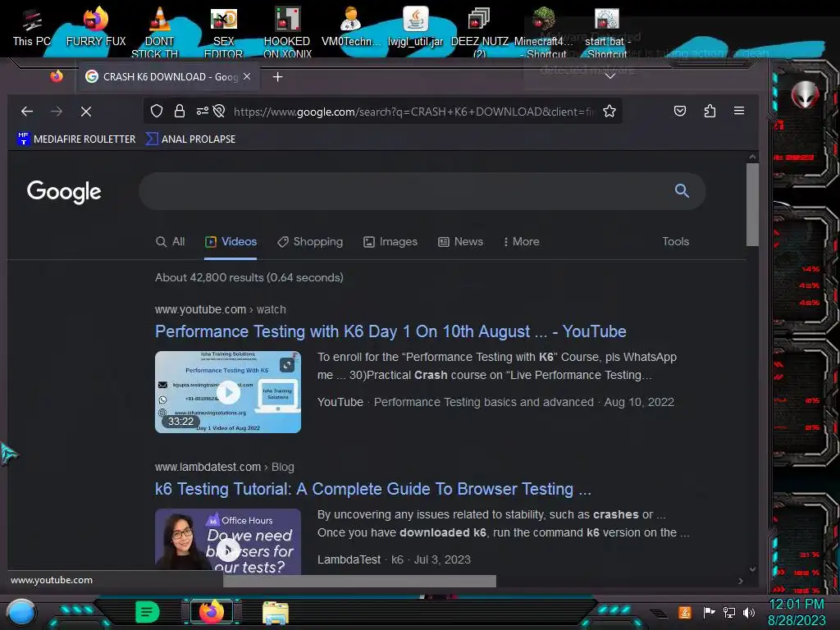This screenshot has height=630, width=840.
Task: Expand the More search options
Action: 521,242
